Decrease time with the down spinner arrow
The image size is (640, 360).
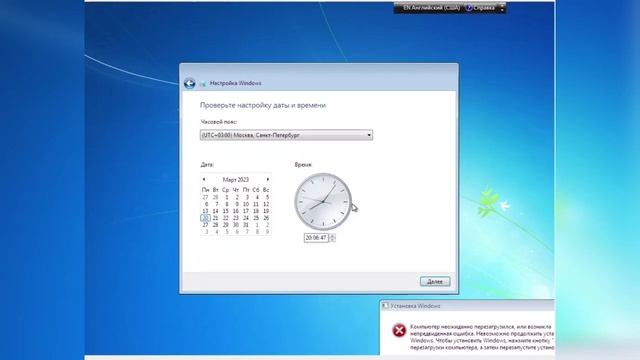[x=332, y=240]
